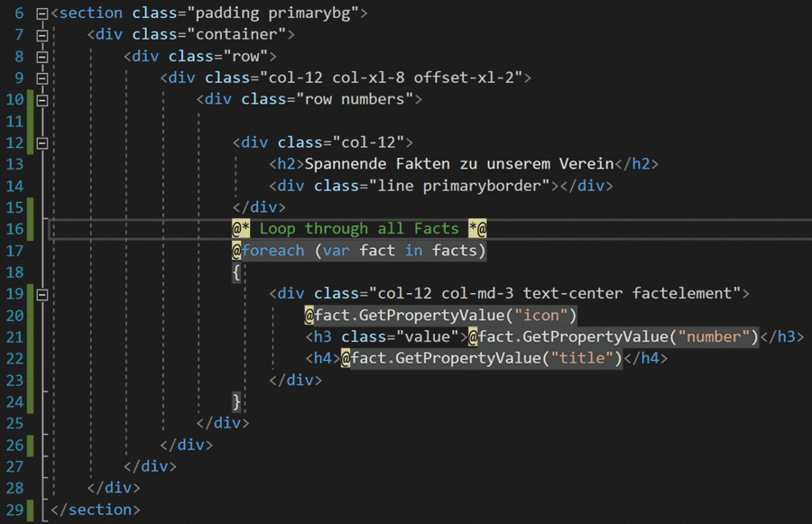Click the Spannende Fakten heading text
This screenshot has width=812, height=524.
(x=459, y=164)
